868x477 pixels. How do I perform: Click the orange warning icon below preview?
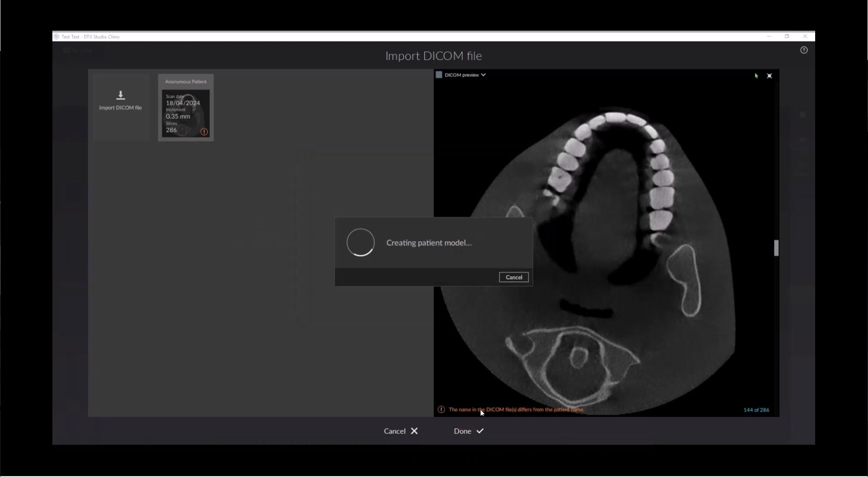coord(441,410)
